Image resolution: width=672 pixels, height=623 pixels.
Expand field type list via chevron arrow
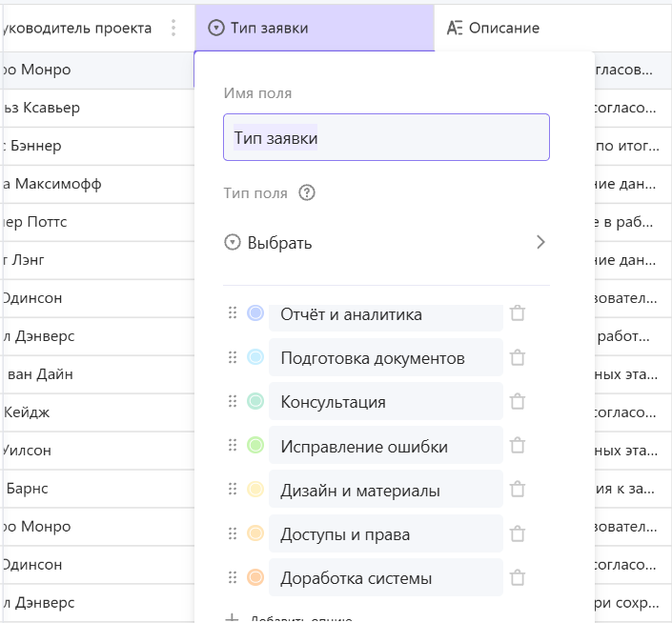[540, 242]
